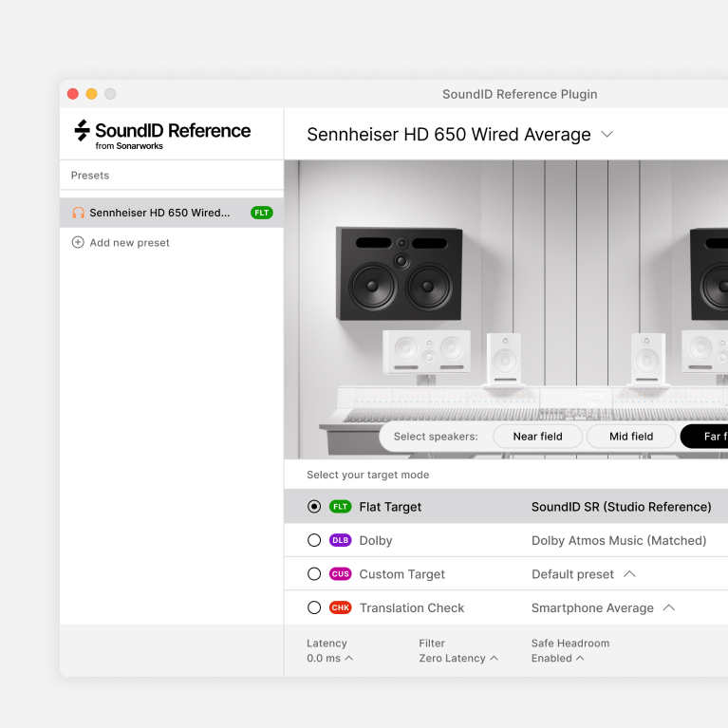Click the red CHK Translation Check badge
728x728 pixels.
[340, 608]
